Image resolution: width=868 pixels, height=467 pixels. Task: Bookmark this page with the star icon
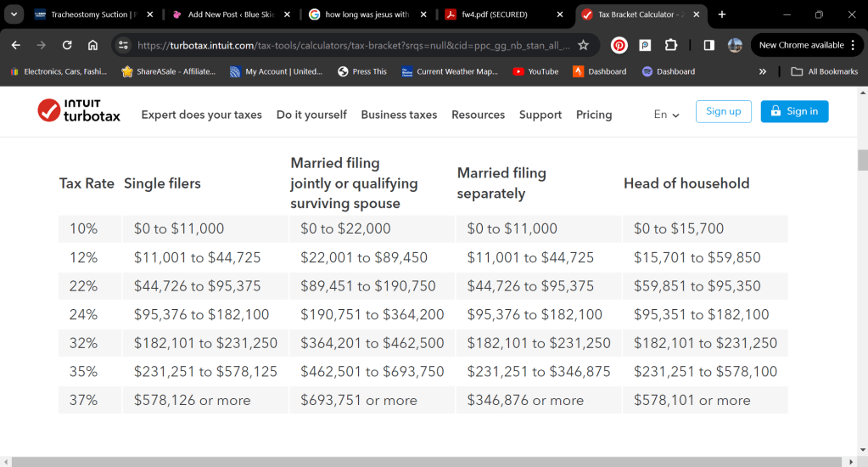click(x=583, y=45)
